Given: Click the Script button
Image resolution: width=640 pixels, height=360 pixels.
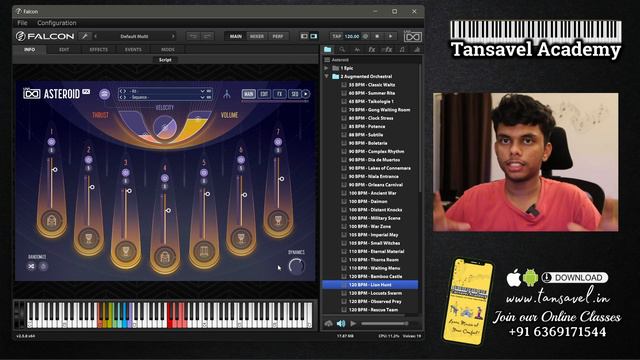Looking at the screenshot, I should click(165, 60).
